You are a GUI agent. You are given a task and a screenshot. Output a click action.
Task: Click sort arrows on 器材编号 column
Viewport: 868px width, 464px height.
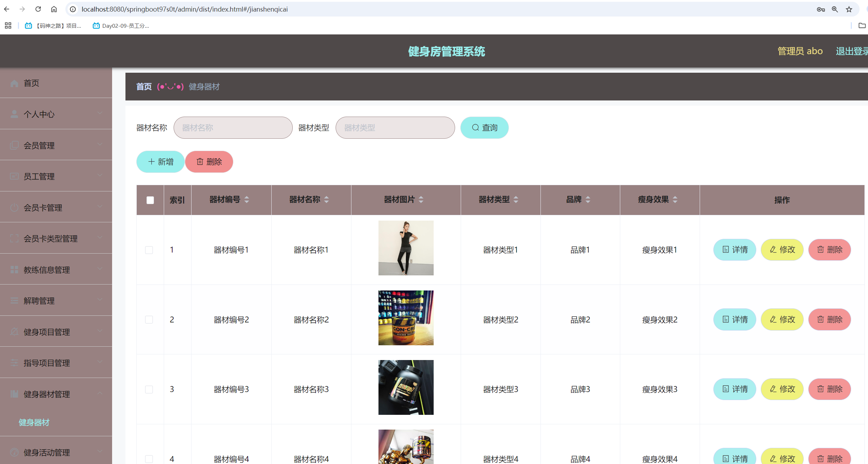[247, 200]
